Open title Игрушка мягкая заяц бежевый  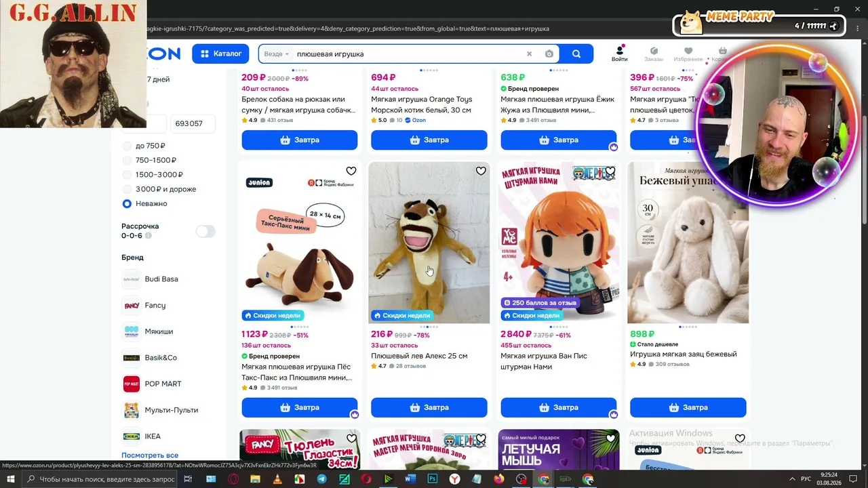coord(683,354)
